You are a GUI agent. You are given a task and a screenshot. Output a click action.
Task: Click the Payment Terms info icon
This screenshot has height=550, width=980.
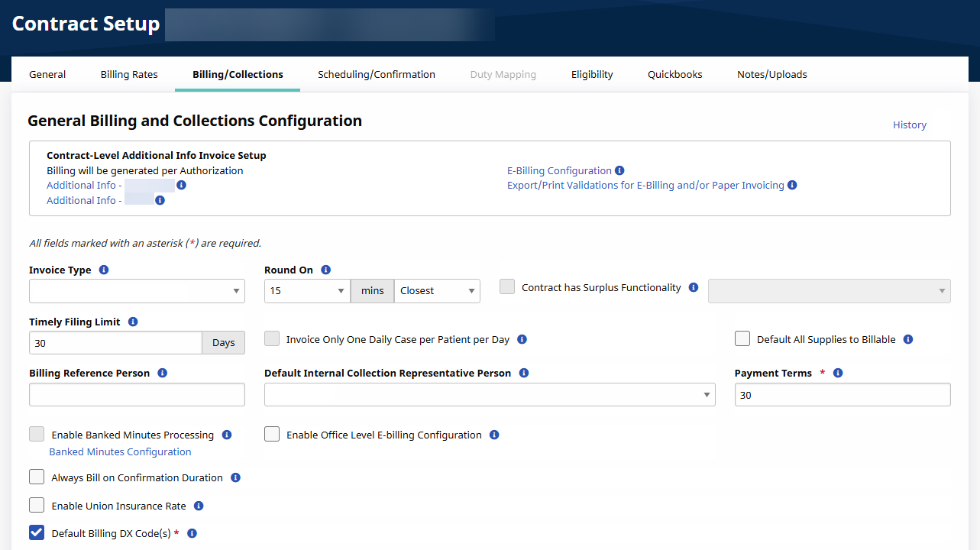point(837,373)
